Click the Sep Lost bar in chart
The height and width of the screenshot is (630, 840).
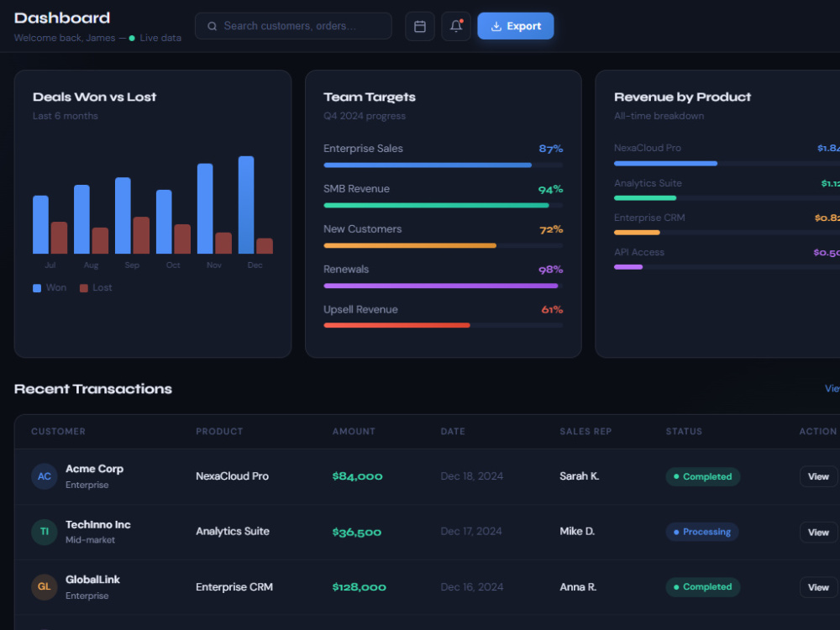pyautogui.click(x=141, y=235)
